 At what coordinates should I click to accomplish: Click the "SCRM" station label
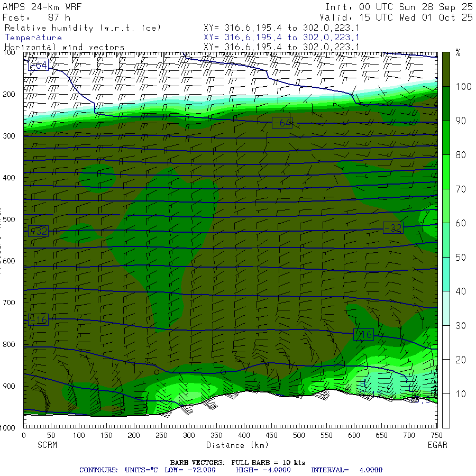click(x=47, y=445)
